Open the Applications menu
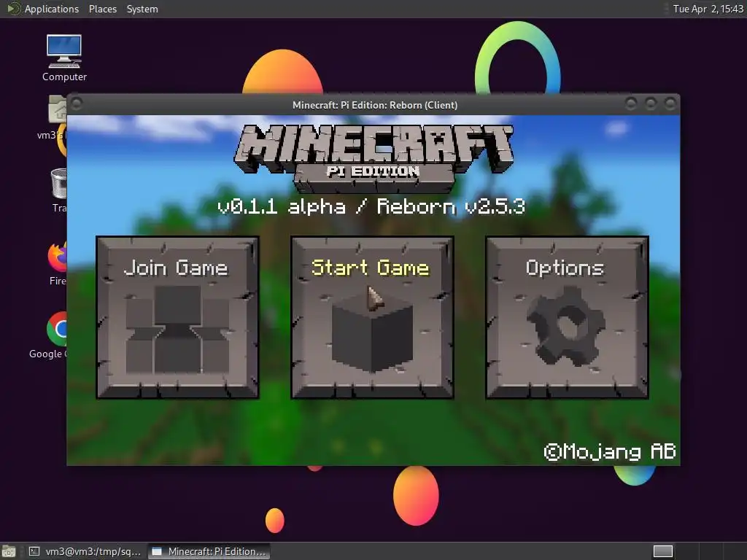Screen dimensions: 747x560 (52, 9)
